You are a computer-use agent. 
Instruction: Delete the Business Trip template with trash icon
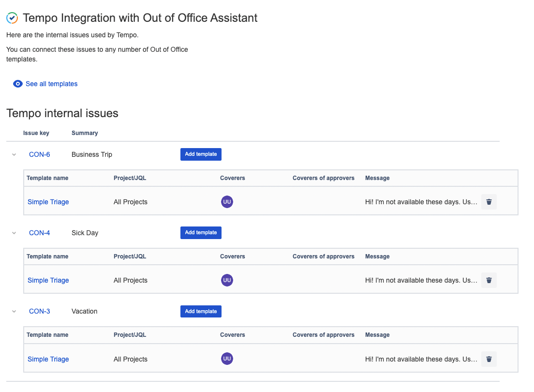[489, 202]
